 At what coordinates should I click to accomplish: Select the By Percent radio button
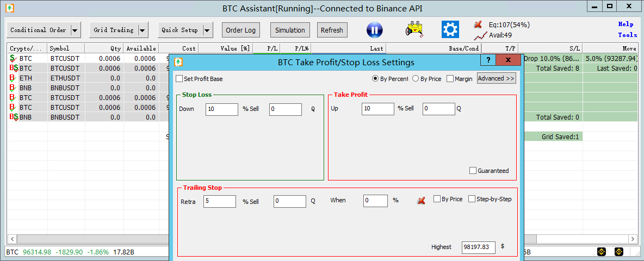click(375, 78)
